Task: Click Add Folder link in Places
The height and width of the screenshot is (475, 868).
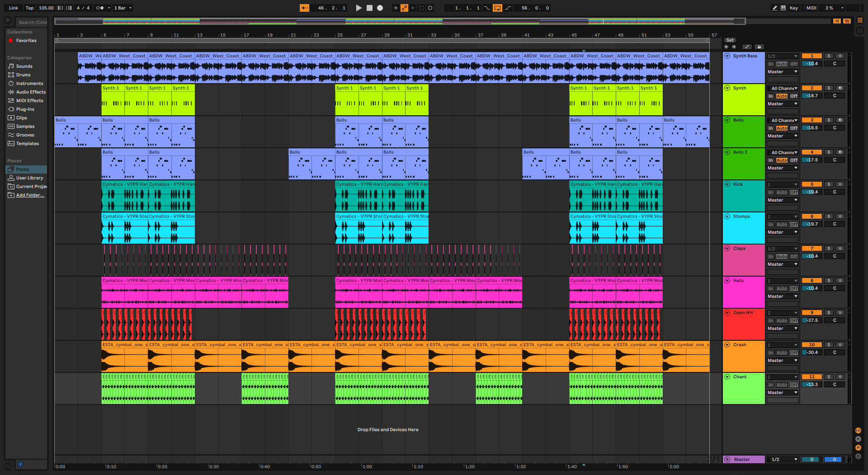Action: [x=30, y=195]
